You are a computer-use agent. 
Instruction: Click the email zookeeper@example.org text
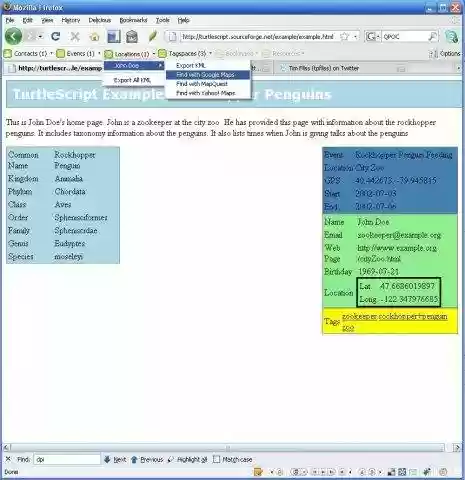pyautogui.click(x=399, y=235)
